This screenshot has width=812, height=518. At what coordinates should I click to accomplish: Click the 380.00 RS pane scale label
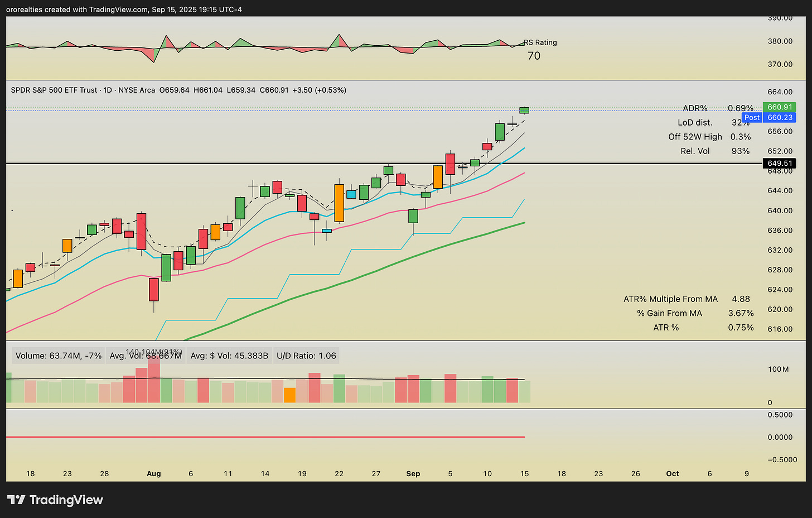(x=780, y=41)
